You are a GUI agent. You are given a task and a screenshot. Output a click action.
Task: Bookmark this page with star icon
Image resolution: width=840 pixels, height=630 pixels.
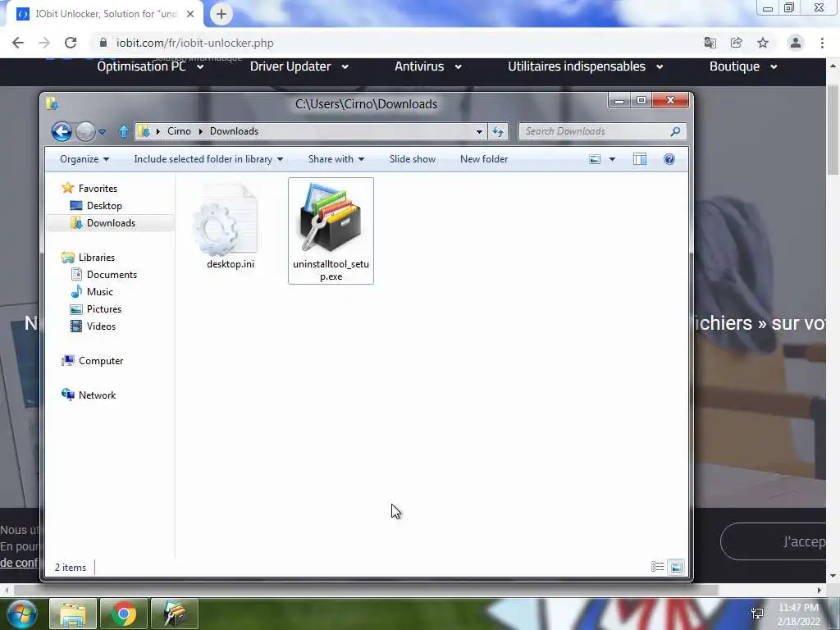pos(763,43)
